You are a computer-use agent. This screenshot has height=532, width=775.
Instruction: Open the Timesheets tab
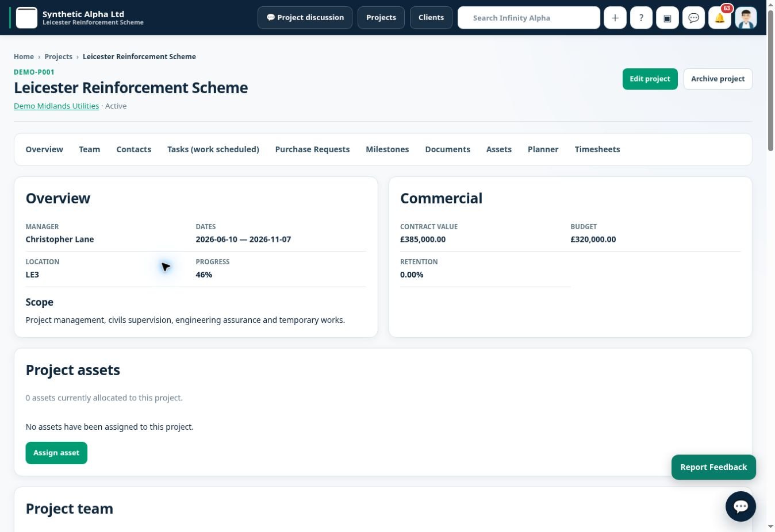pyautogui.click(x=597, y=149)
